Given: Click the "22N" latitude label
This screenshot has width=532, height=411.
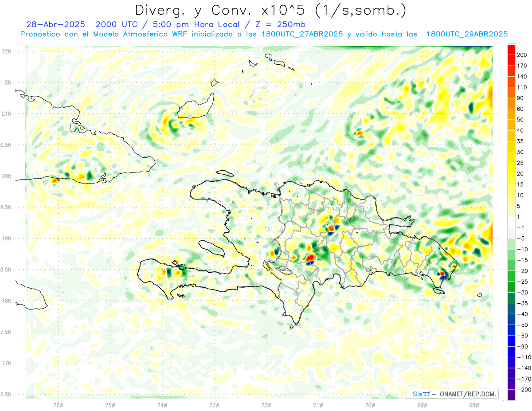Looking at the screenshot, I should tap(6, 51).
